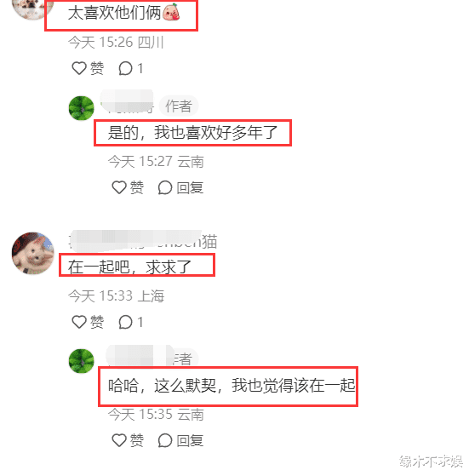
Task: Select comment text '在一起吧，求求了'
Action: point(129,267)
